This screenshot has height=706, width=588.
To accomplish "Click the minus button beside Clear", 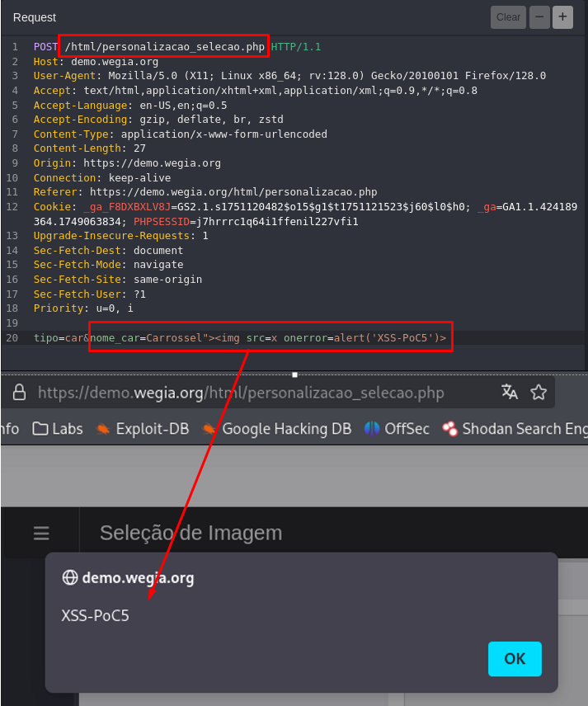I will click(x=539, y=17).
